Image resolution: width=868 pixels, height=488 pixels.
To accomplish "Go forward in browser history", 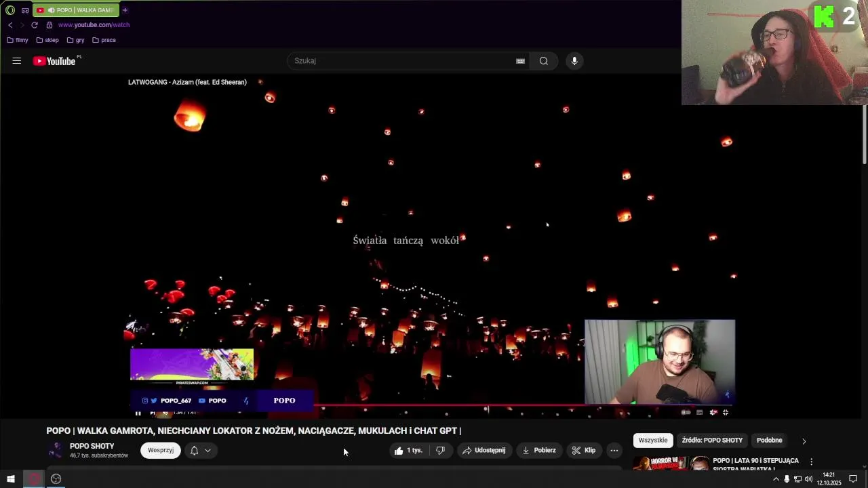I will pyautogui.click(x=22, y=25).
